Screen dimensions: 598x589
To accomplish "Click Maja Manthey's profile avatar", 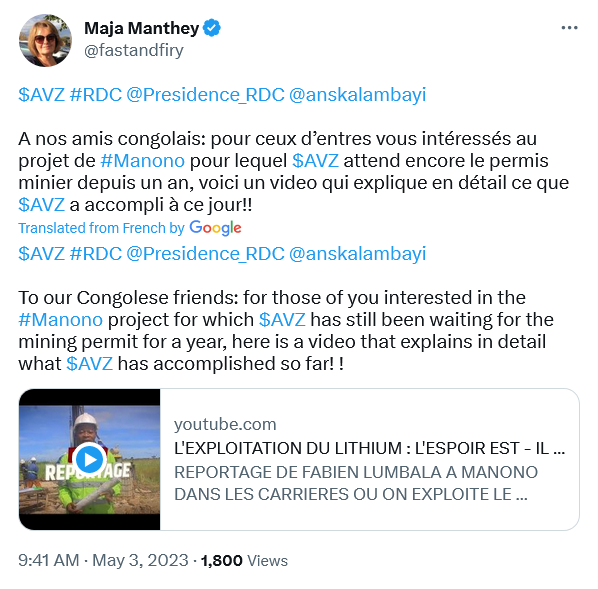I will pyautogui.click(x=45, y=40).
